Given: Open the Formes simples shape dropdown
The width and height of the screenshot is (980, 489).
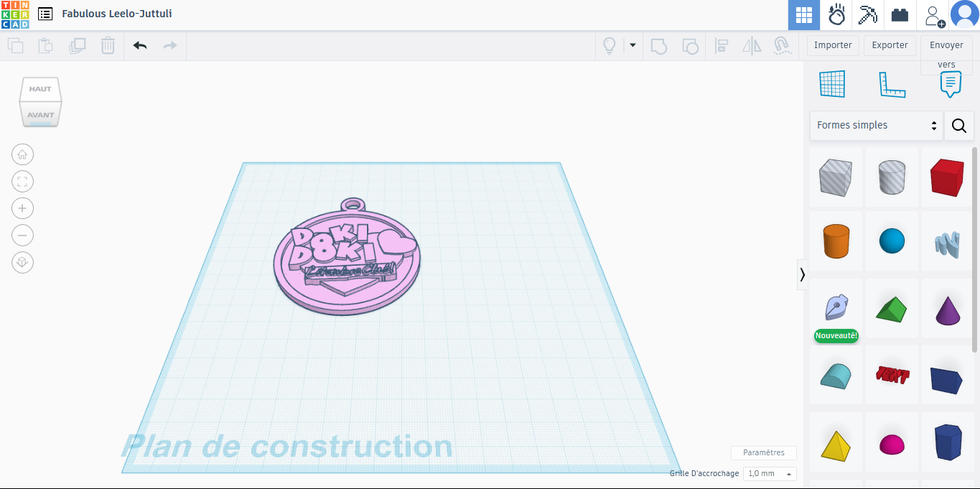Looking at the screenshot, I should [877, 126].
